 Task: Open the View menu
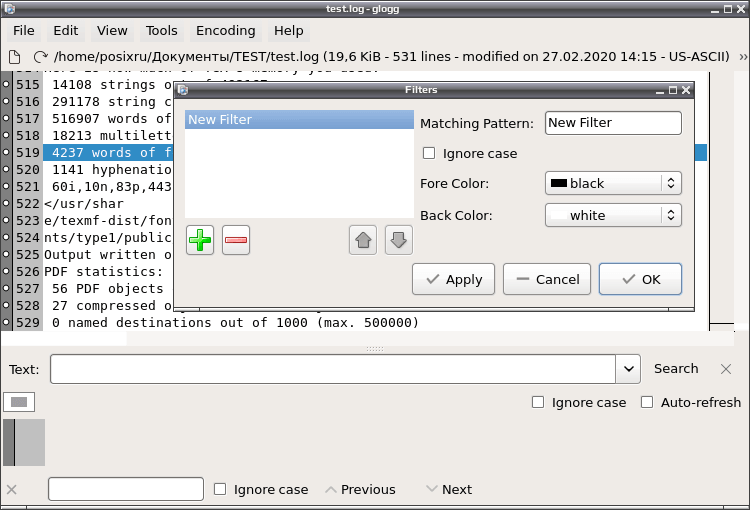tap(112, 31)
